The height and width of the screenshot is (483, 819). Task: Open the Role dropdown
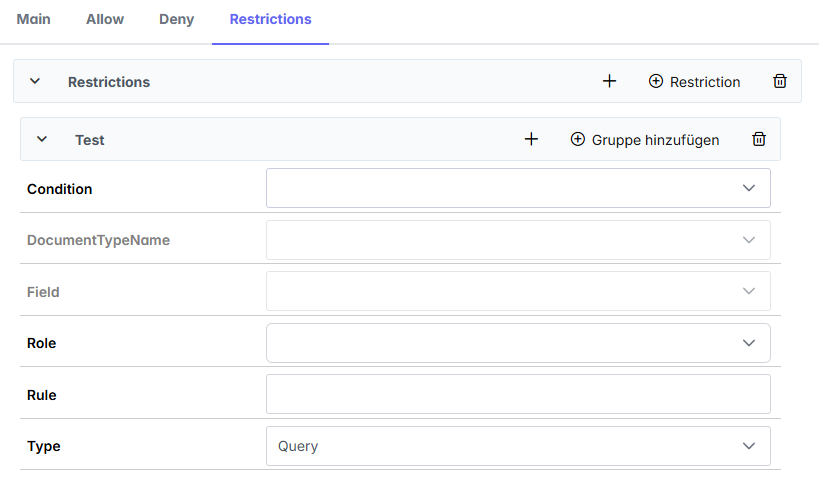pos(518,343)
